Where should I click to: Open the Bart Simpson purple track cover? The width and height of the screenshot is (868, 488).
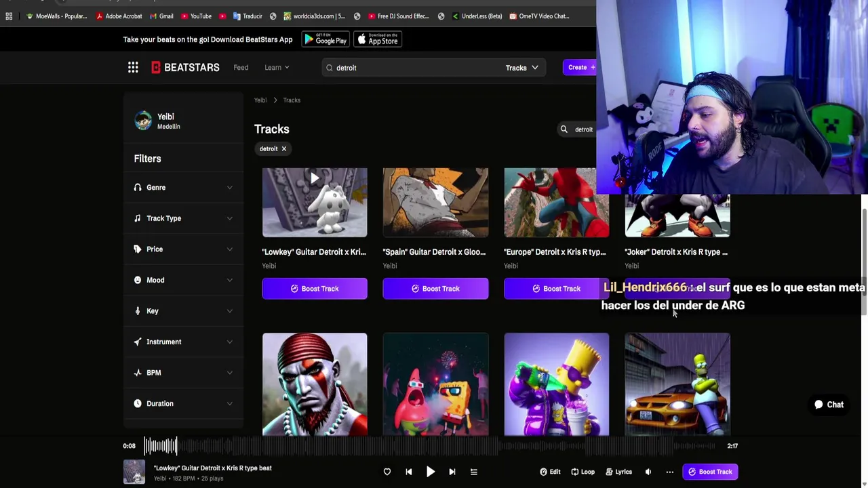pyautogui.click(x=556, y=384)
